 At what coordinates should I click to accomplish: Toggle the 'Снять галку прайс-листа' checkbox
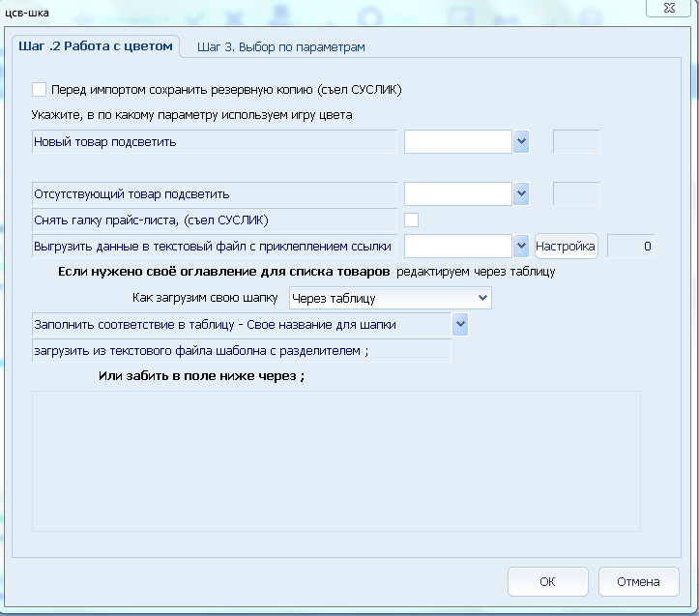coord(411,220)
